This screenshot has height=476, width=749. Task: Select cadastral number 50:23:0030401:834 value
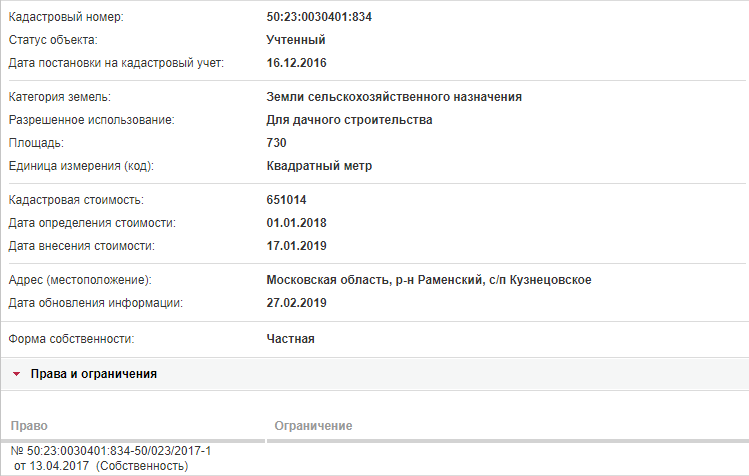[319, 17]
